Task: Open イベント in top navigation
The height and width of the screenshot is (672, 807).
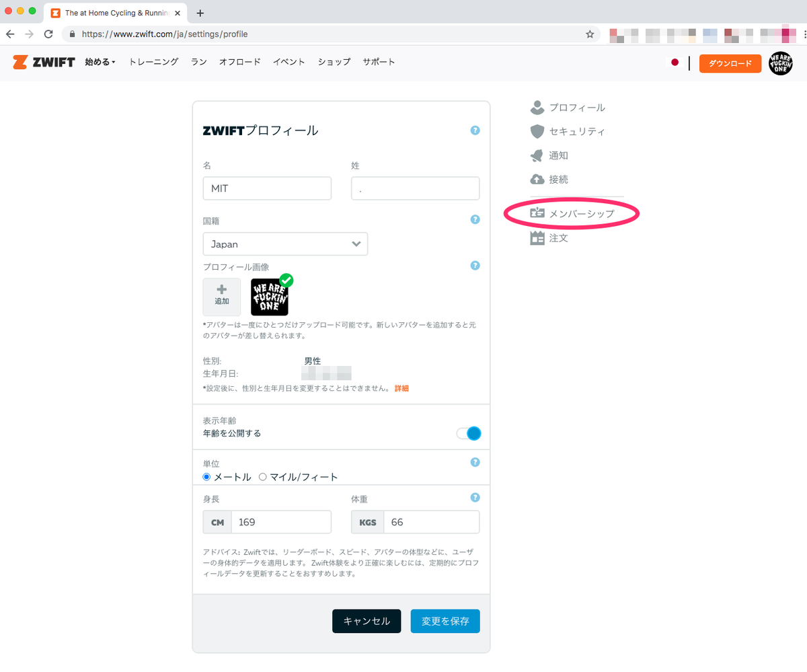Action: (289, 62)
